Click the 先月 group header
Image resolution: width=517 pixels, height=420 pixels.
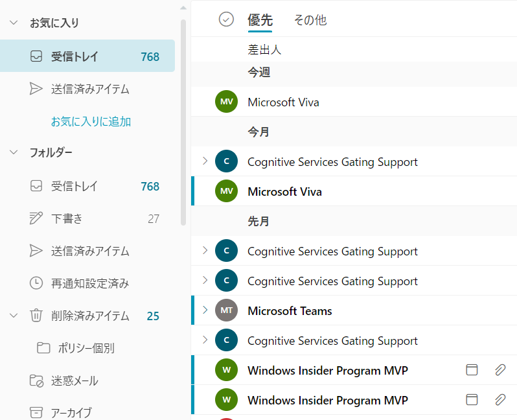[x=354, y=221]
